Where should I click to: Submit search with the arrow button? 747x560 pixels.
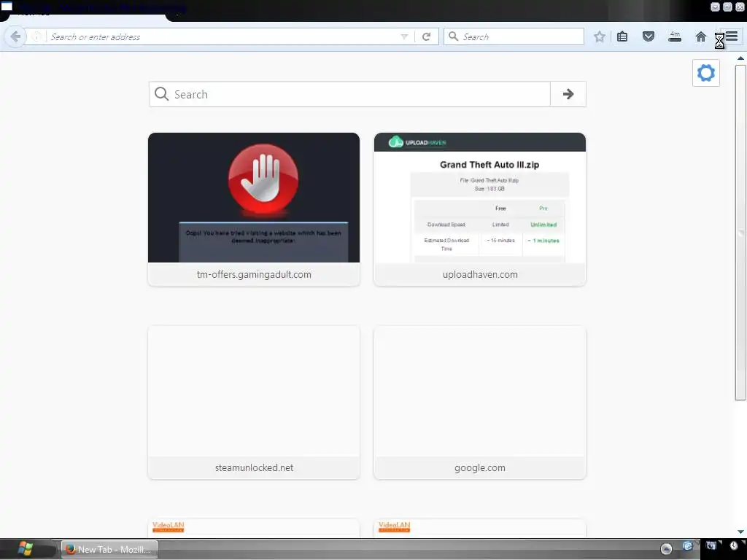point(568,94)
